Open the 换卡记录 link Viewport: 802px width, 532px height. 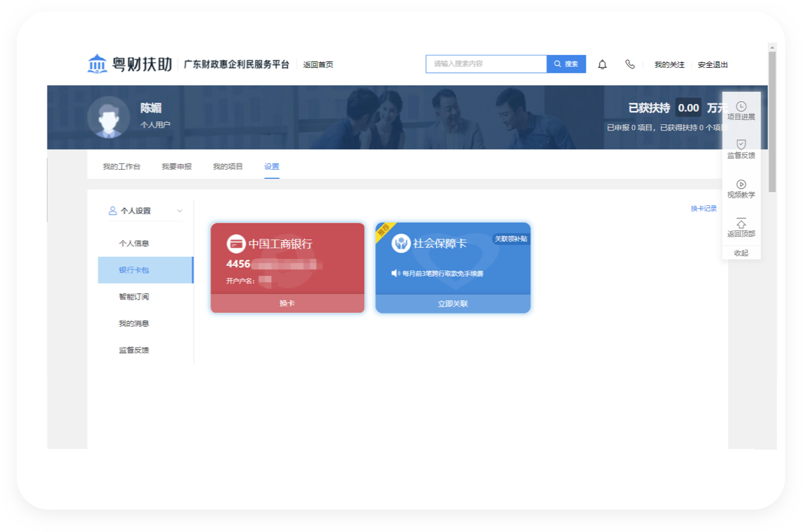point(703,209)
